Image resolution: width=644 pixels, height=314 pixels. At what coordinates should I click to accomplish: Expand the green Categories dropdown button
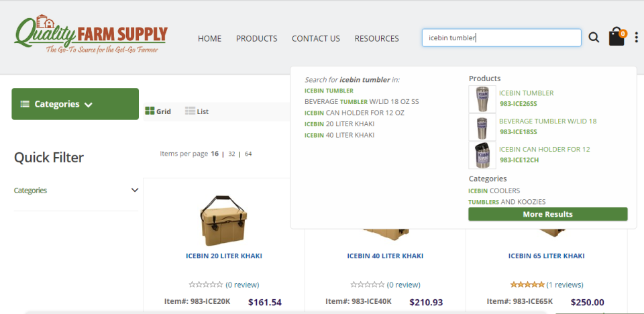[75, 104]
